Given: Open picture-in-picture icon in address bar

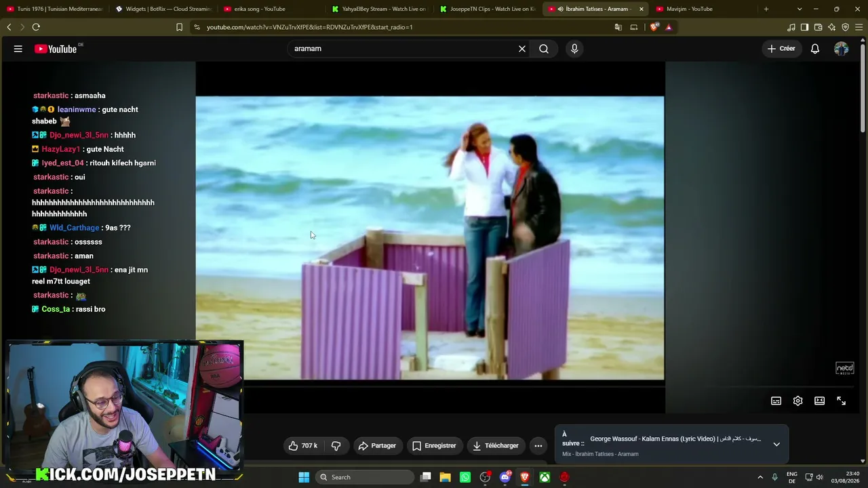Looking at the screenshot, I should click(634, 27).
